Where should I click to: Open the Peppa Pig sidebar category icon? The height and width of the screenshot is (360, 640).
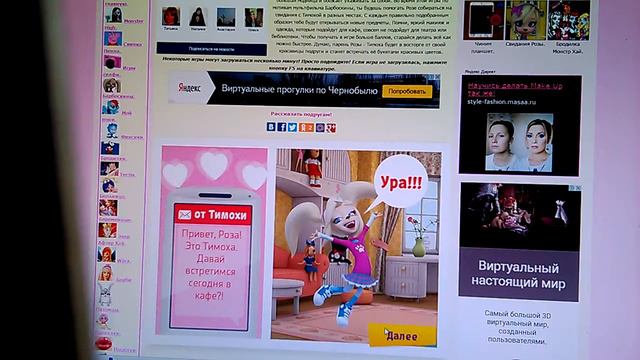113,39
